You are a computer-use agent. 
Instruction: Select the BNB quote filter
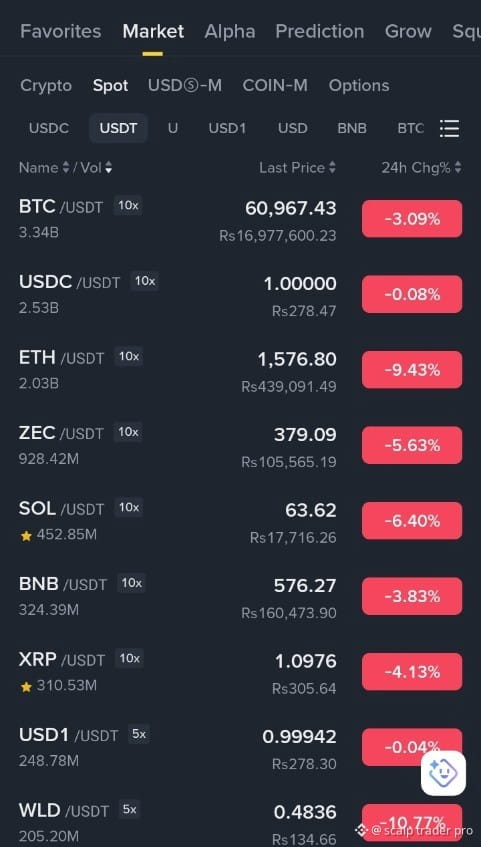pyautogui.click(x=352, y=129)
